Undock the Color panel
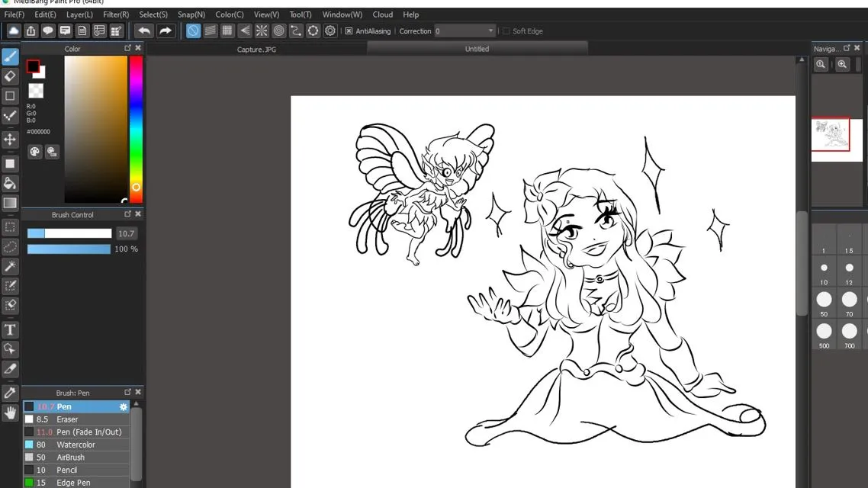This screenshot has width=868, height=488. (128, 48)
